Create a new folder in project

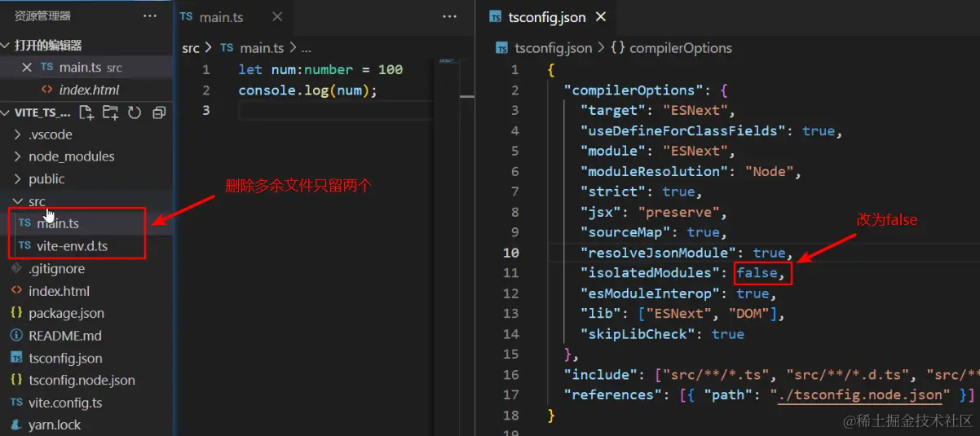110,112
